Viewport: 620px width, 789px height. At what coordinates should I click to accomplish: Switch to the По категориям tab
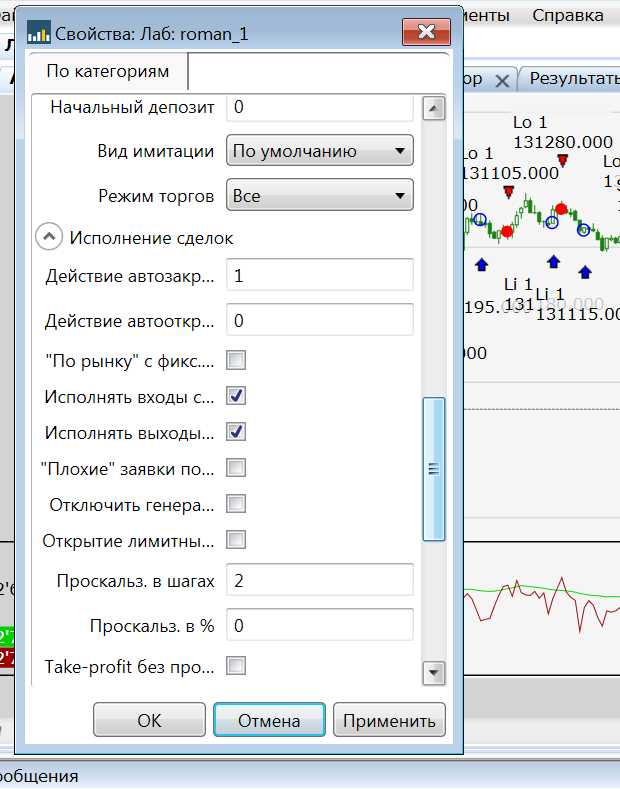(x=108, y=71)
